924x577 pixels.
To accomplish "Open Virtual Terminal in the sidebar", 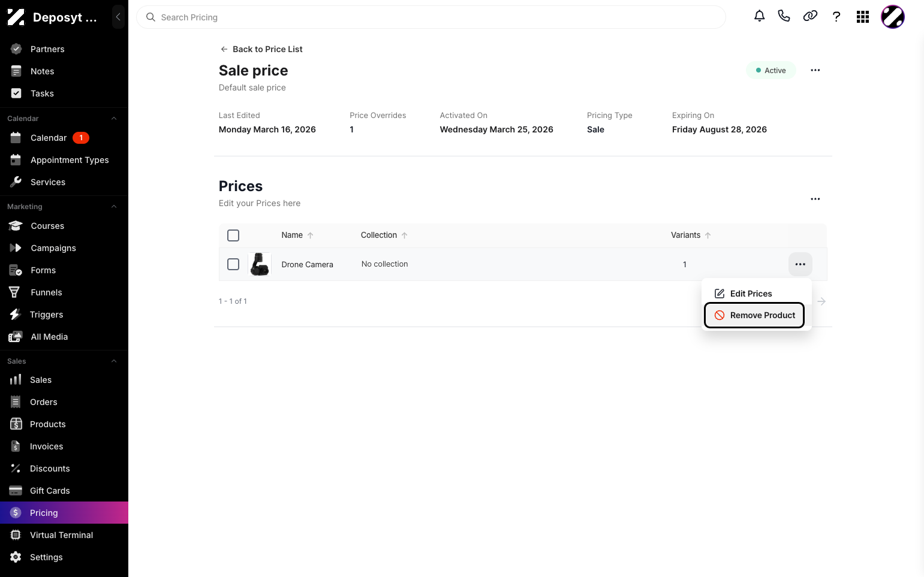I will [64, 535].
